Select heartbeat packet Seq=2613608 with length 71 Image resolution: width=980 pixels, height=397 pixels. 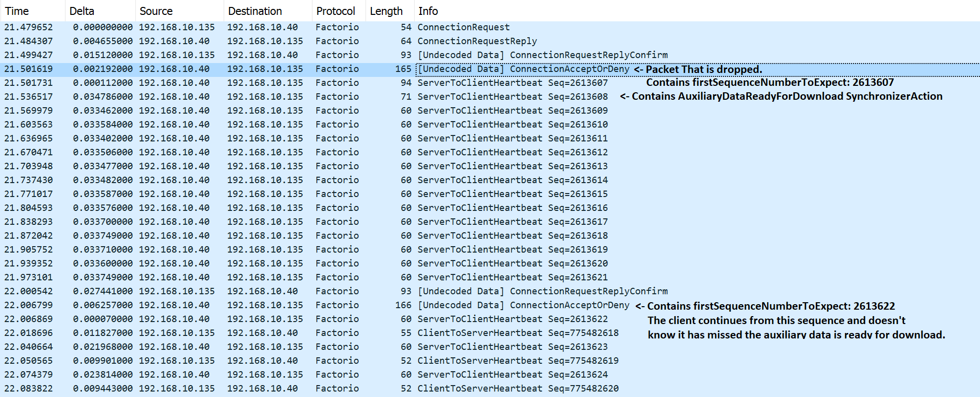pyautogui.click(x=512, y=97)
